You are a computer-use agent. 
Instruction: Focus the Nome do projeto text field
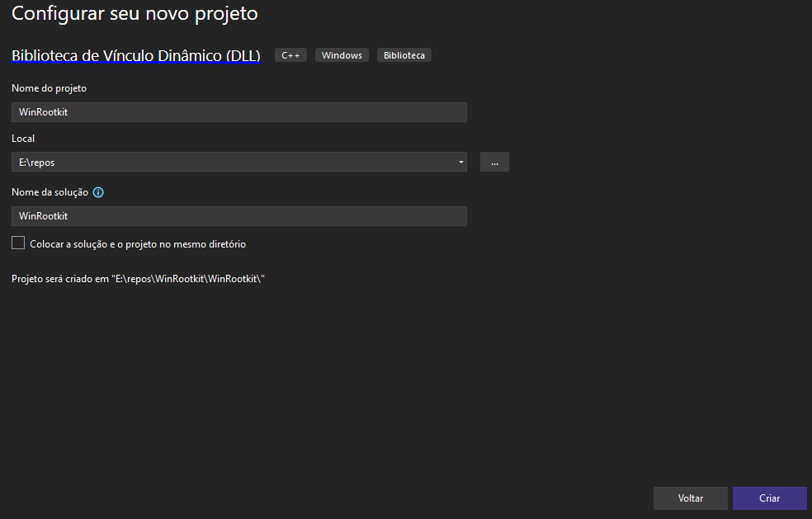[x=238, y=112]
